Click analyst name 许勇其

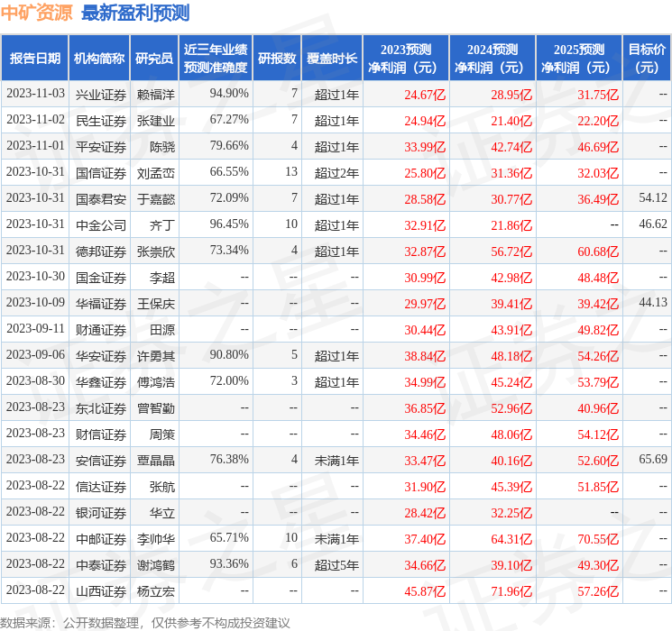[x=156, y=355]
